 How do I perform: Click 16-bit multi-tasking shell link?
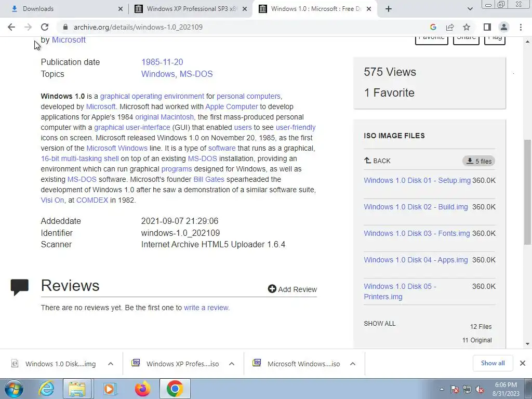pyautogui.click(x=79, y=158)
